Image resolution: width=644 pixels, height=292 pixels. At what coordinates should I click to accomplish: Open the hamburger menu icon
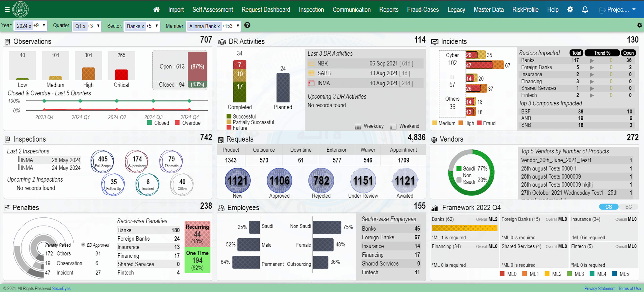click(7, 10)
